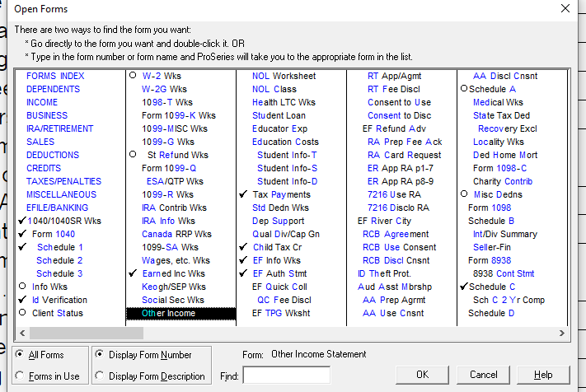The image size is (586, 392).
Task: Open the Help button
Action: coord(543,375)
